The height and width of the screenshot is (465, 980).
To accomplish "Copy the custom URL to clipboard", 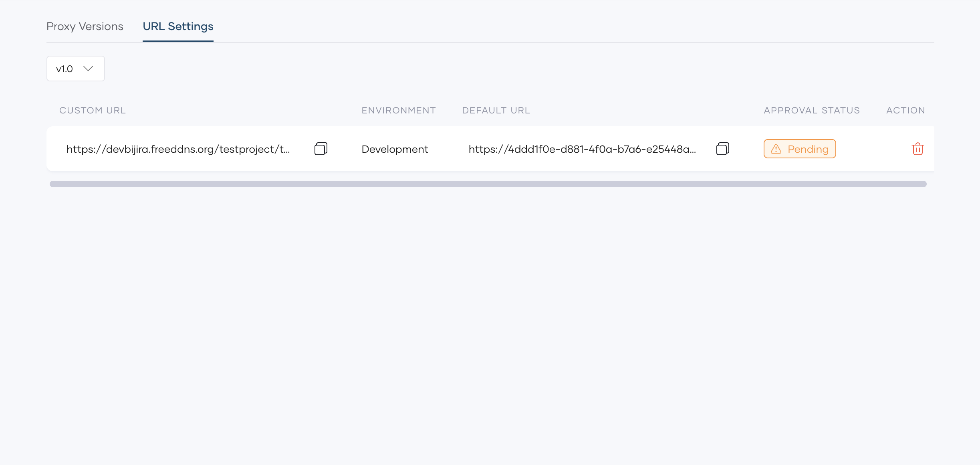I will [x=321, y=149].
